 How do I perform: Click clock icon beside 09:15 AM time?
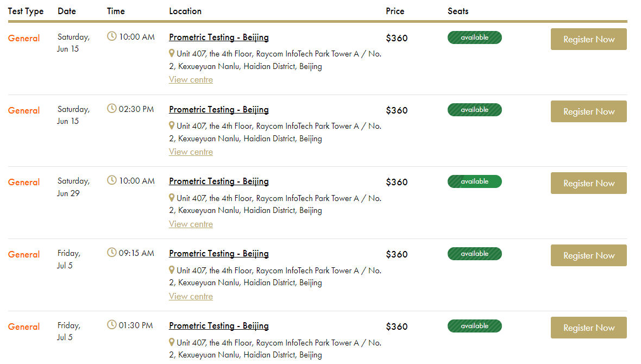point(112,253)
